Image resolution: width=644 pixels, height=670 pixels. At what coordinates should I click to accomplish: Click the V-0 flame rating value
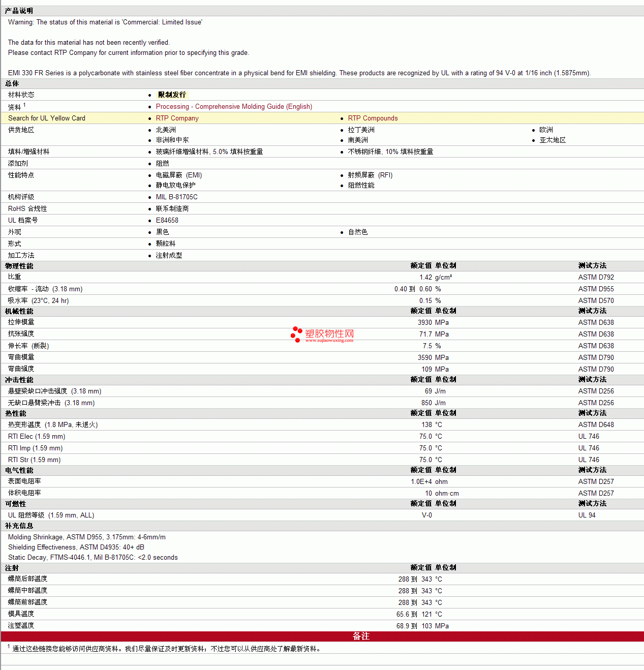pyautogui.click(x=427, y=515)
